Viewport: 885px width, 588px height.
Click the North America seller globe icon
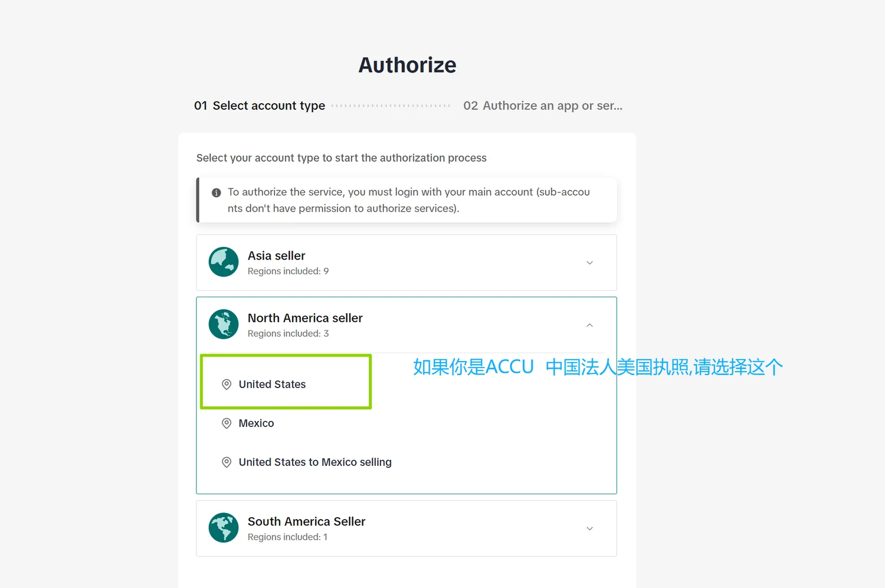[x=224, y=324]
